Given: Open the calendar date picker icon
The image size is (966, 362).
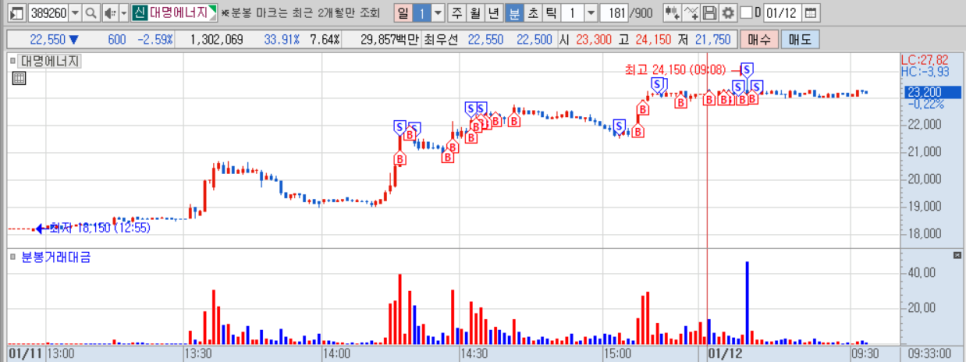Looking at the screenshot, I should click(811, 12).
